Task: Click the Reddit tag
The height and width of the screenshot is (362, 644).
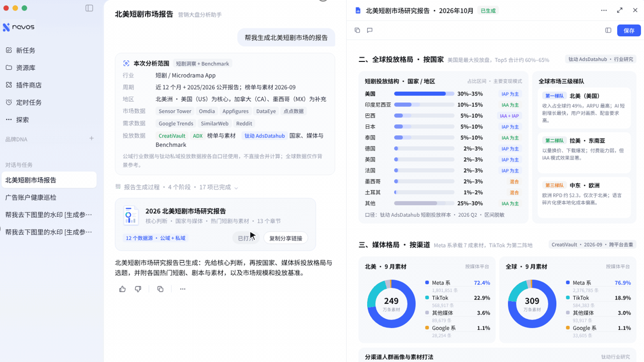Action: pyautogui.click(x=244, y=124)
